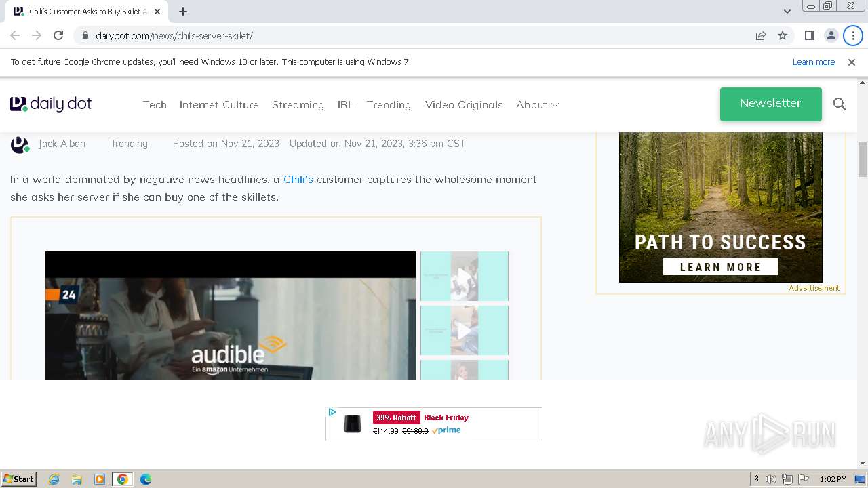Open the Chili's link in article
The height and width of the screenshot is (488, 868).
[x=298, y=179]
